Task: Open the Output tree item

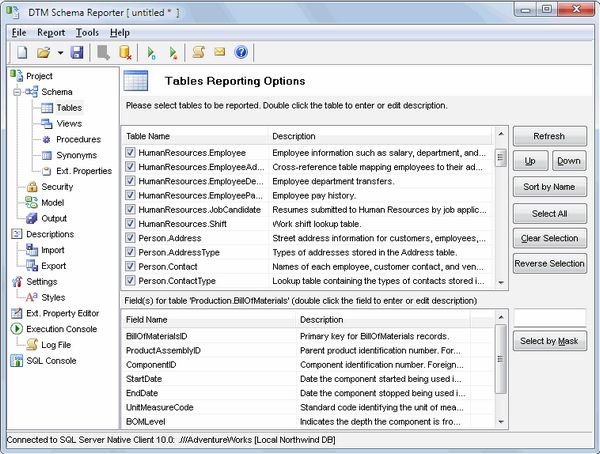Action: click(54, 218)
